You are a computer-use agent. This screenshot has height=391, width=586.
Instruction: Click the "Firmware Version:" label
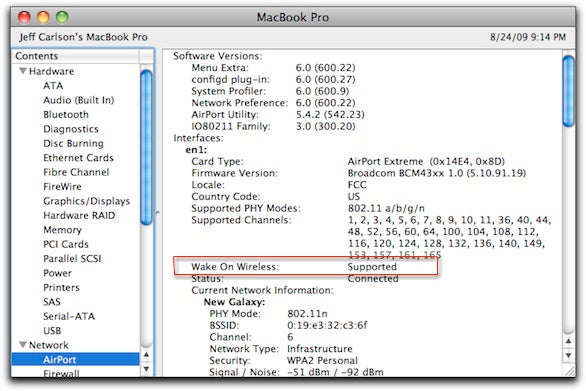point(235,173)
